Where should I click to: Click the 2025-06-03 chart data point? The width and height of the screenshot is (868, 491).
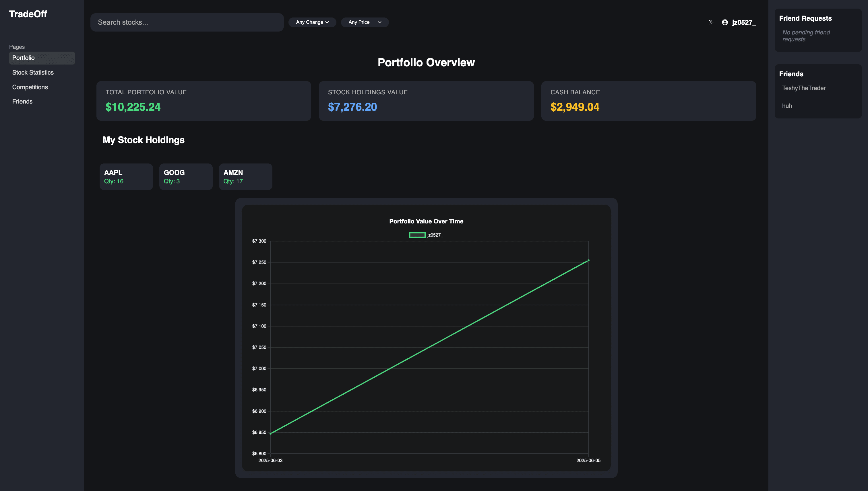coord(271,434)
